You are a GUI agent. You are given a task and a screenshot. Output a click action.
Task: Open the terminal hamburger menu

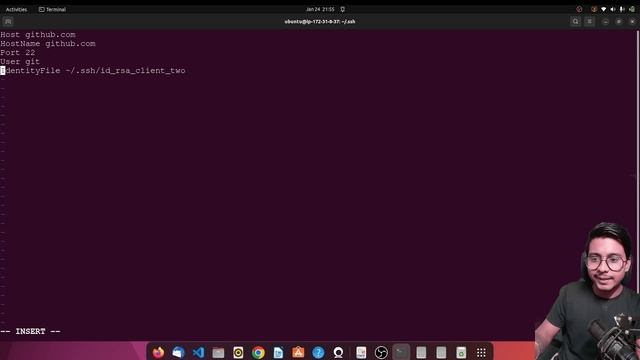tap(589, 22)
